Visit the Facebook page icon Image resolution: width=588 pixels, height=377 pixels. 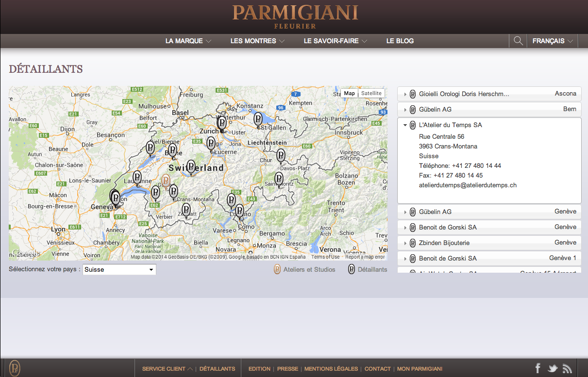[538, 368]
